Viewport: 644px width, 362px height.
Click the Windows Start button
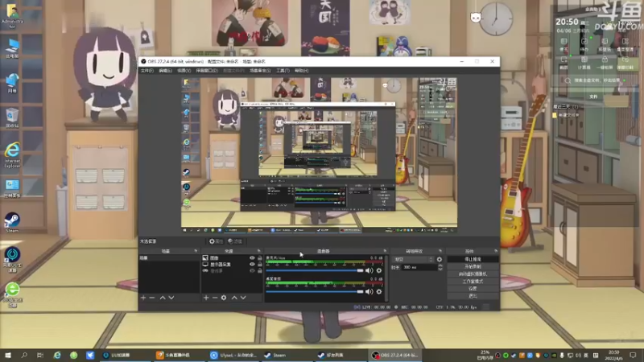pyautogui.click(x=8, y=355)
